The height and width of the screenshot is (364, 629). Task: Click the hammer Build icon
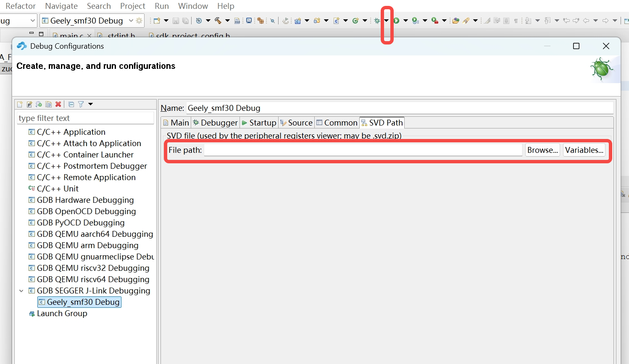click(218, 21)
